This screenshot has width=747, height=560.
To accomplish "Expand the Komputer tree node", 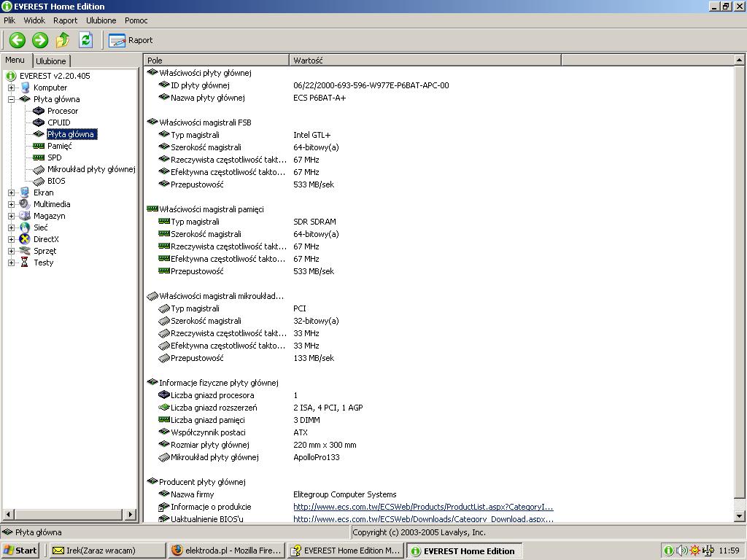I will (11, 87).
